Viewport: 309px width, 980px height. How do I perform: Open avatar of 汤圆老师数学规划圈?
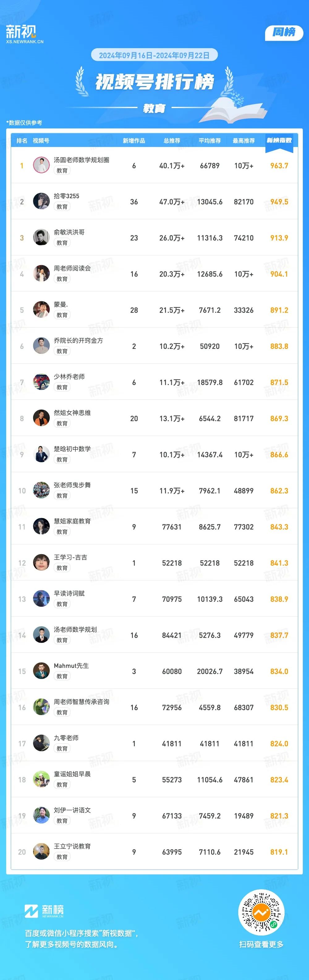(41, 165)
